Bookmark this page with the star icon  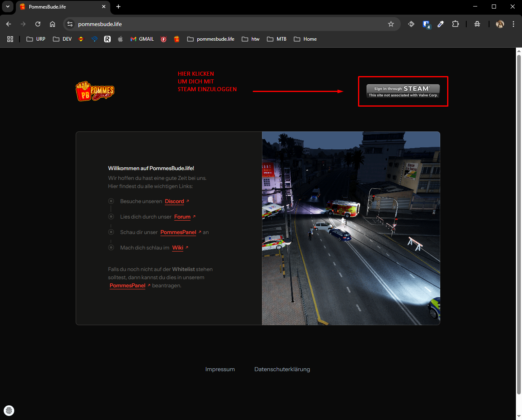[x=391, y=24]
